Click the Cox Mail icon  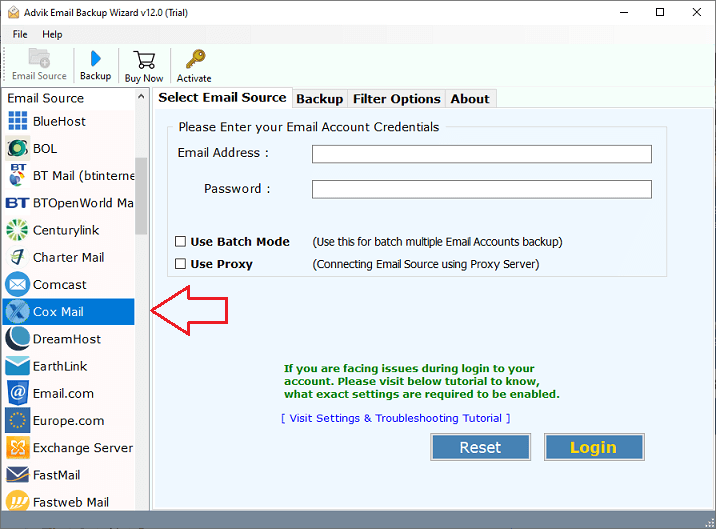17,312
